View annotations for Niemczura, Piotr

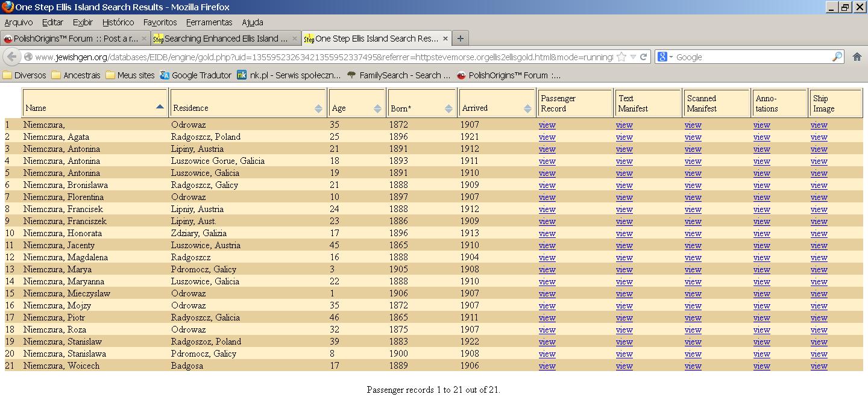[761, 318]
